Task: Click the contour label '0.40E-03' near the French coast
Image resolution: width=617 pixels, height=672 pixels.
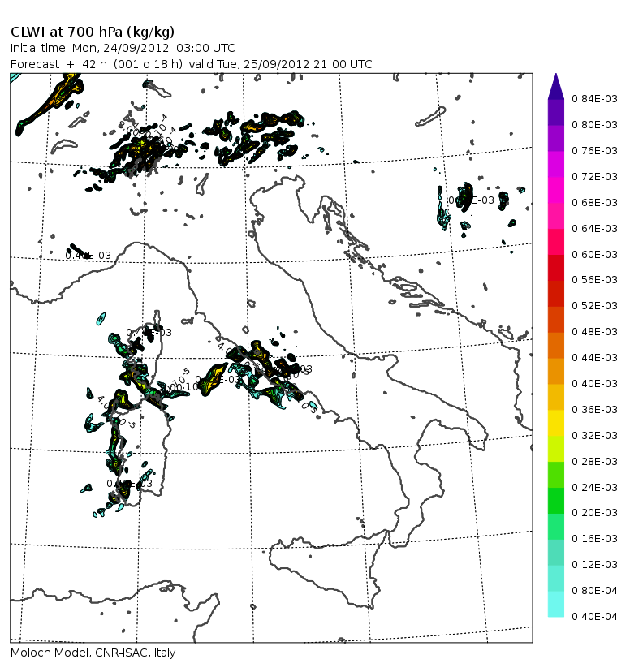Action: point(88,256)
